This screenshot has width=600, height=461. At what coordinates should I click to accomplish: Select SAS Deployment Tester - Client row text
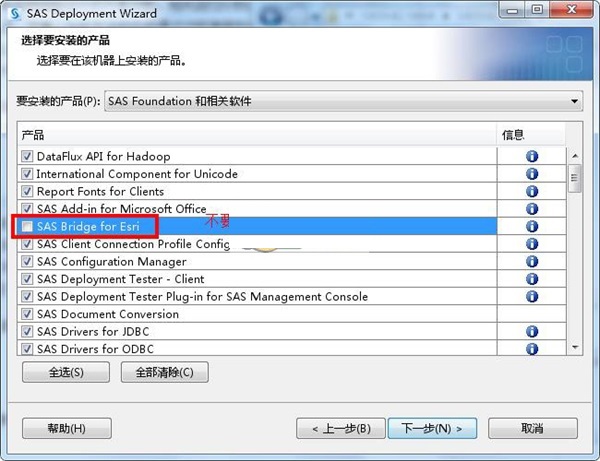tap(121, 279)
